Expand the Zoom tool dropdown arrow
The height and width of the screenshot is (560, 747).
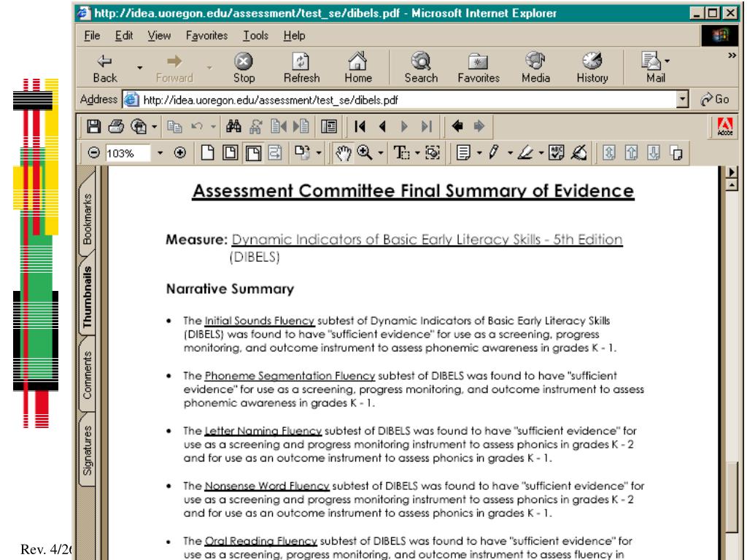click(381, 153)
